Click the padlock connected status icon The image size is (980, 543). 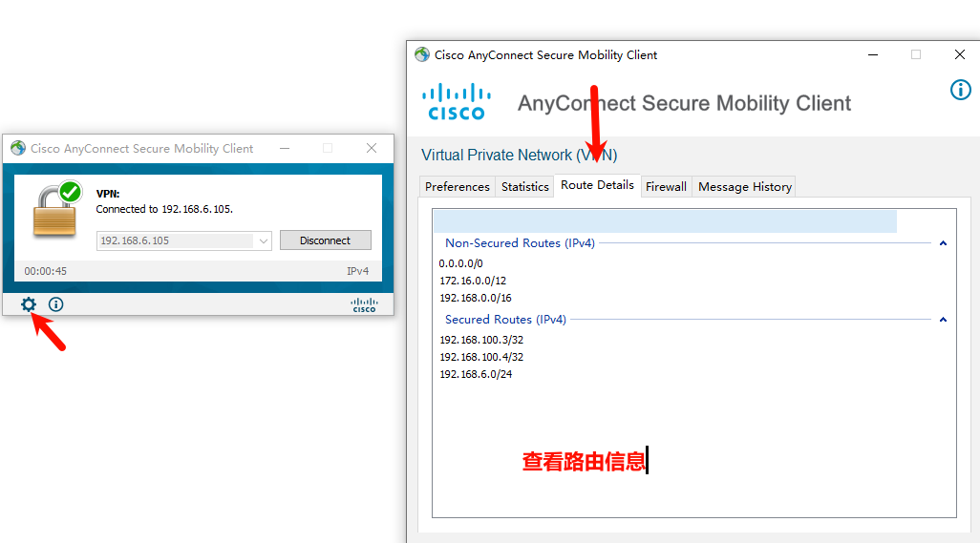pyautogui.click(x=57, y=209)
